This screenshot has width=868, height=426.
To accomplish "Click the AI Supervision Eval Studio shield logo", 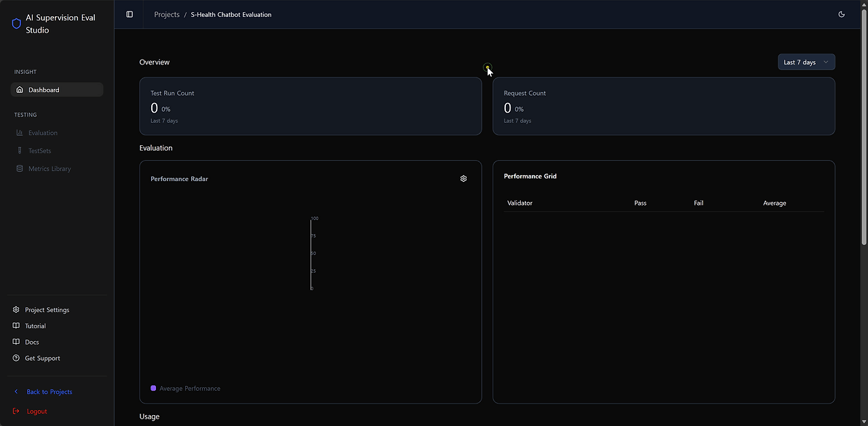I will pos(16,23).
